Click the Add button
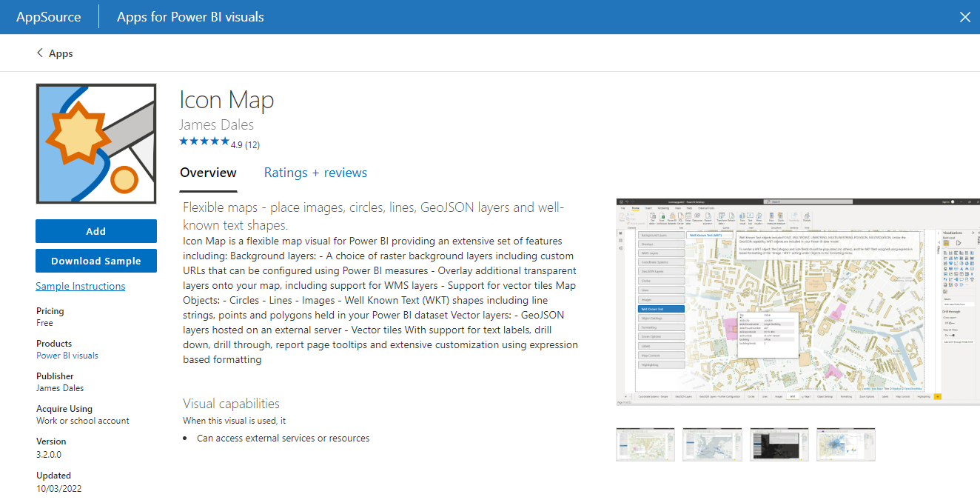980x500 pixels. (96, 230)
